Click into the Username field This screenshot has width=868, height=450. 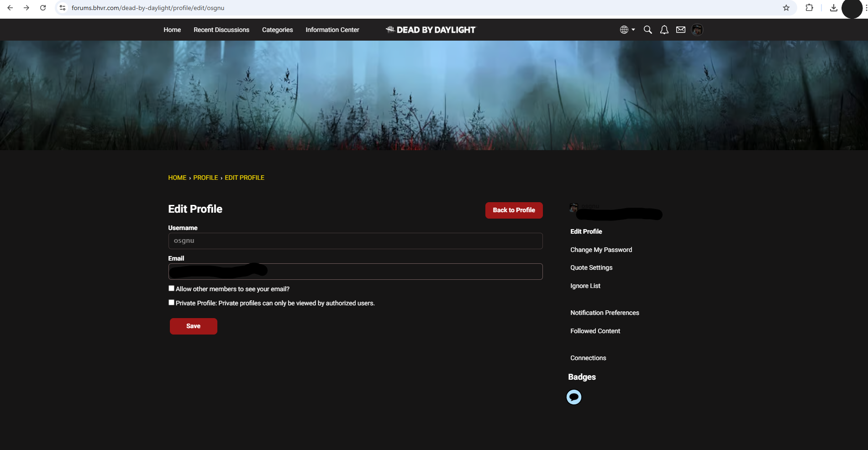click(355, 241)
